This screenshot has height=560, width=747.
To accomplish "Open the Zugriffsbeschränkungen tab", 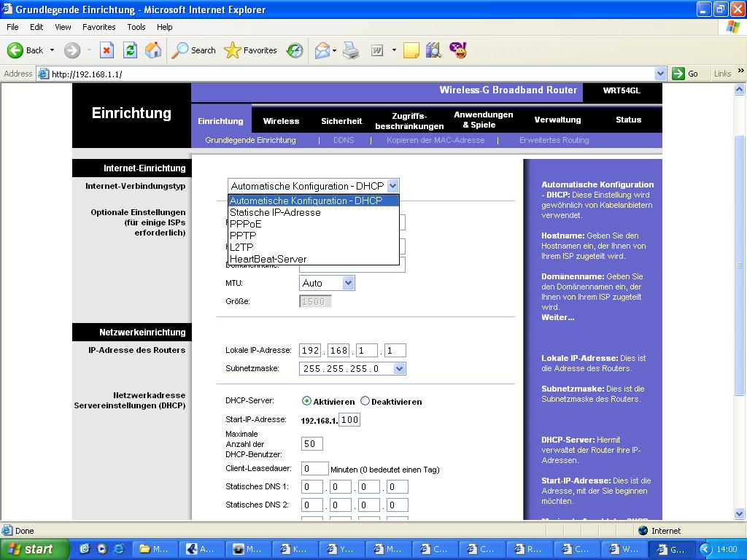I will (x=409, y=121).
